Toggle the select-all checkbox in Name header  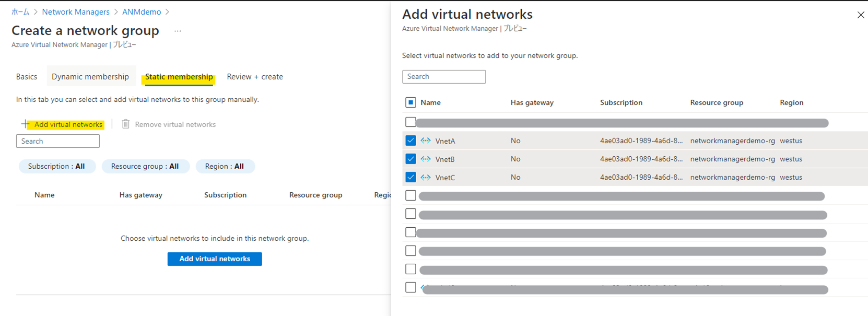pyautogui.click(x=410, y=102)
